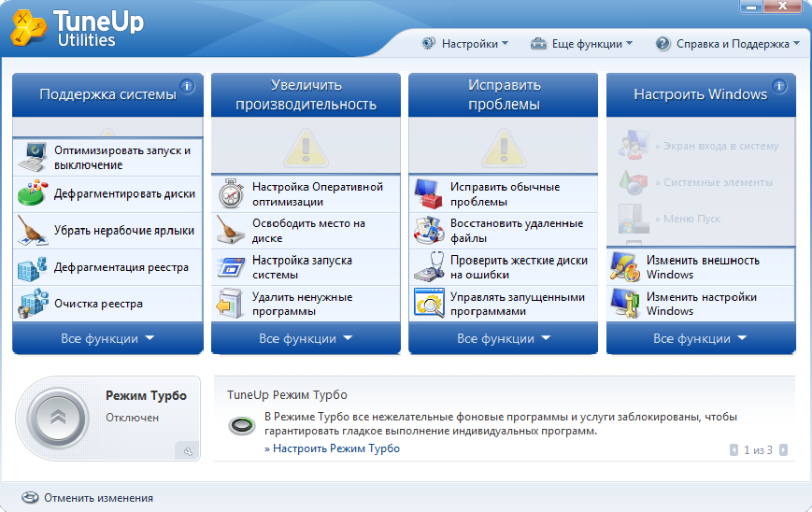Open the Еще функции dropdown menu
The image size is (812, 512).
[x=581, y=44]
